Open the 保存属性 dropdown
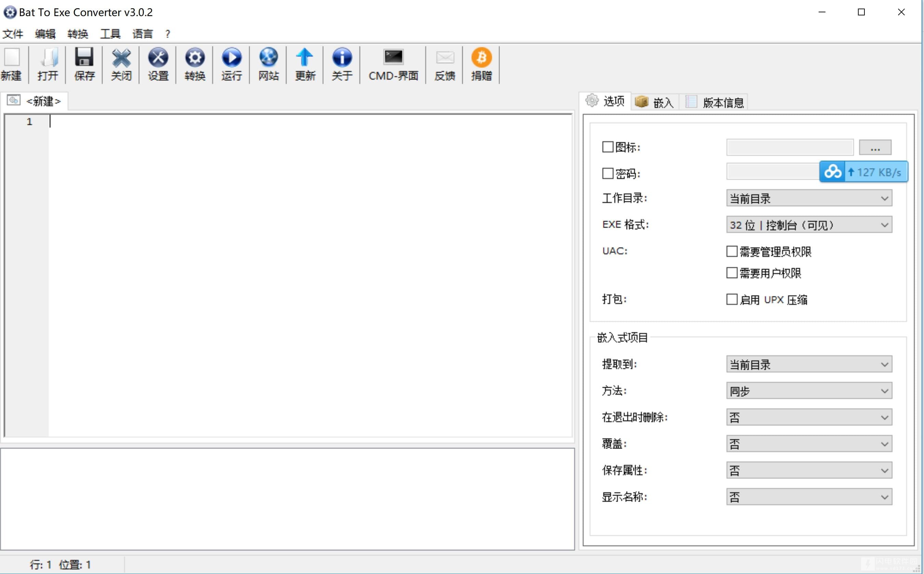 click(x=809, y=471)
